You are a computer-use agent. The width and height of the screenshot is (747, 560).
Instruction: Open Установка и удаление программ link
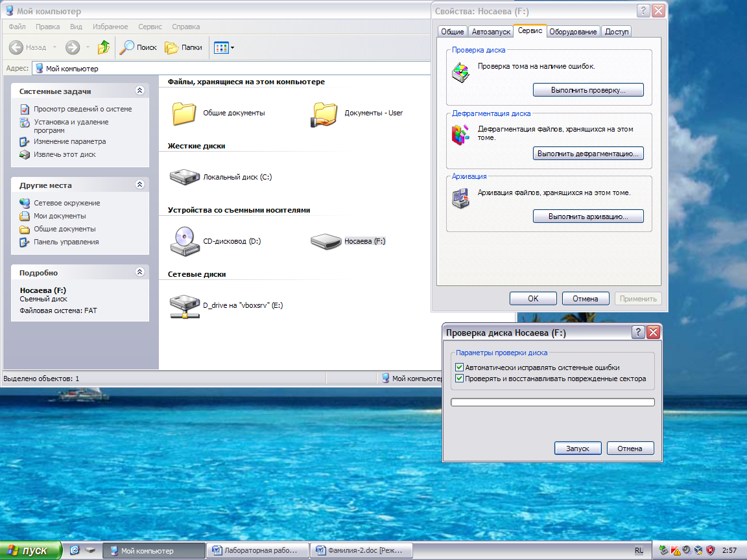click(71, 126)
